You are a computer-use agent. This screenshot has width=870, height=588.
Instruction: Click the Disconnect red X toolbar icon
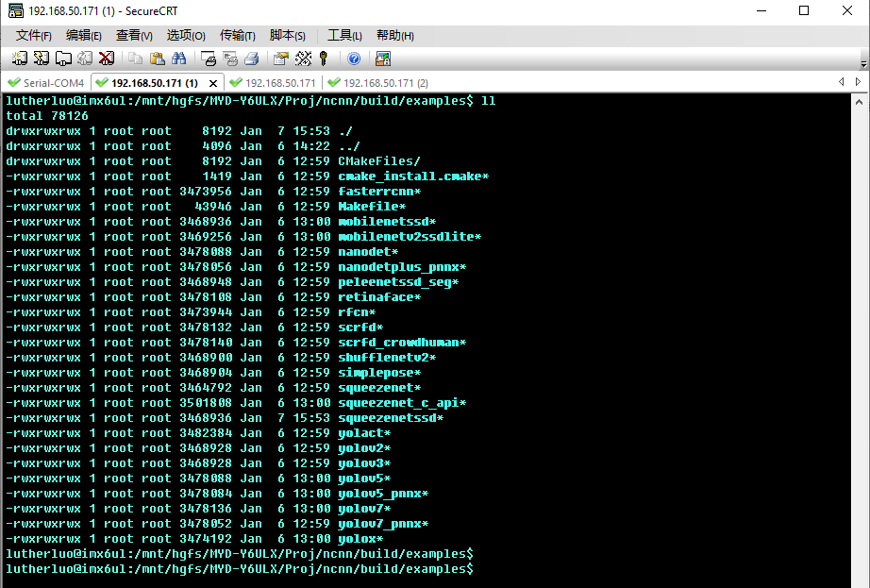tap(106, 59)
